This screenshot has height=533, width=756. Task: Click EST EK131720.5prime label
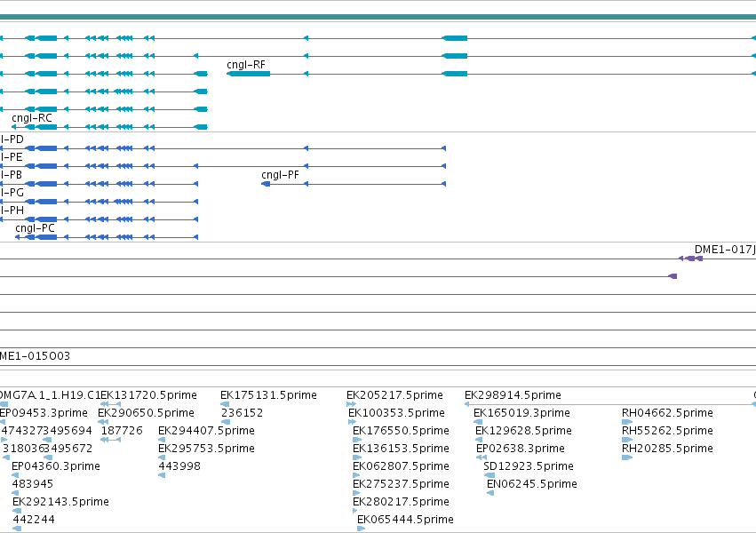point(148,395)
